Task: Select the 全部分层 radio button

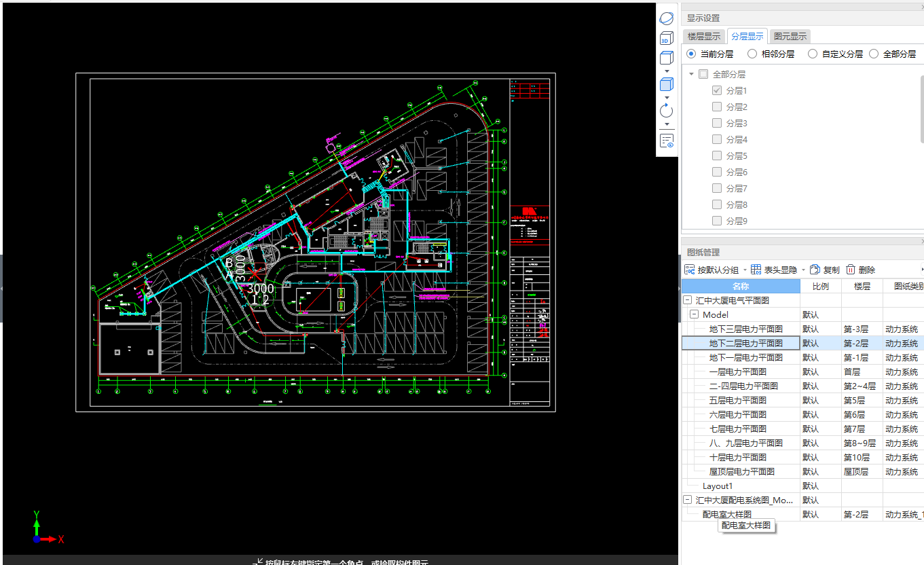Action: [874, 54]
